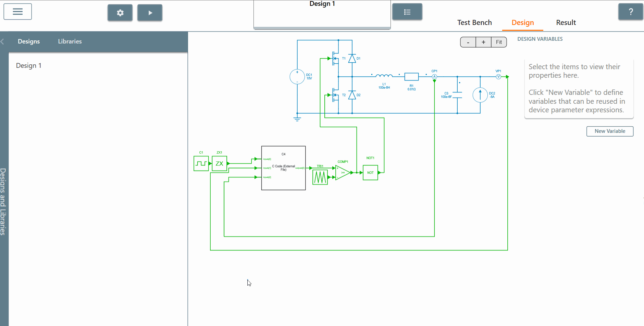
Task: Zoom out with the minus button
Action: 468,42
